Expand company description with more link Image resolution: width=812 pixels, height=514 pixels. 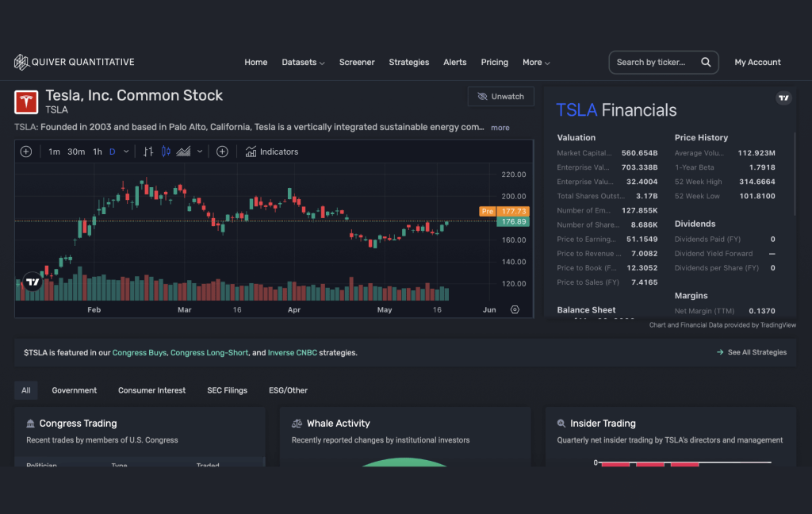500,128
